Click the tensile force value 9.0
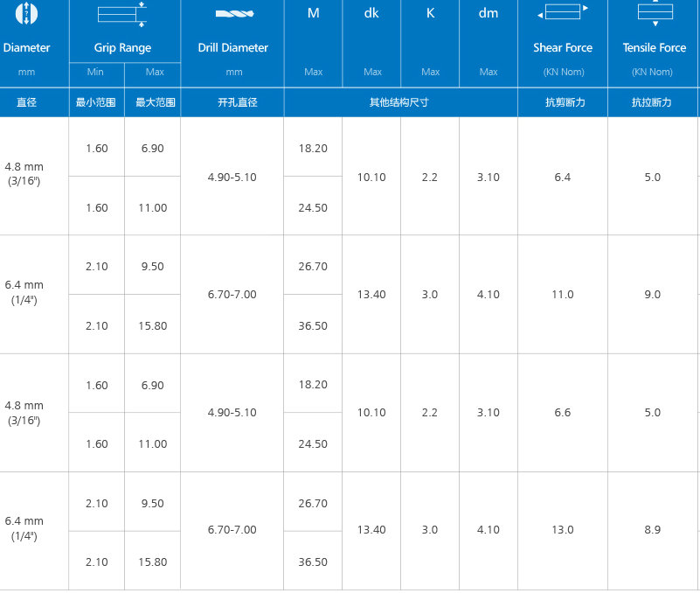 point(653,295)
